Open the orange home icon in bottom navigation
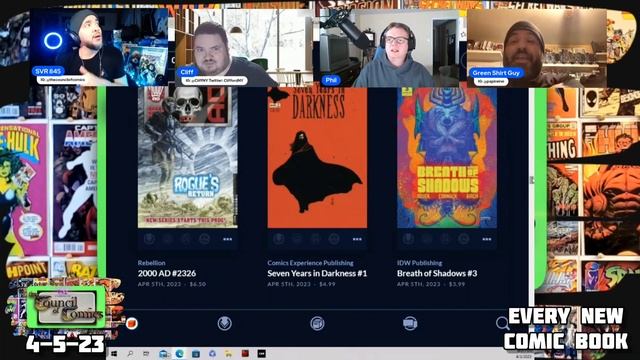Viewport: 640px width, 360px height. (132, 324)
